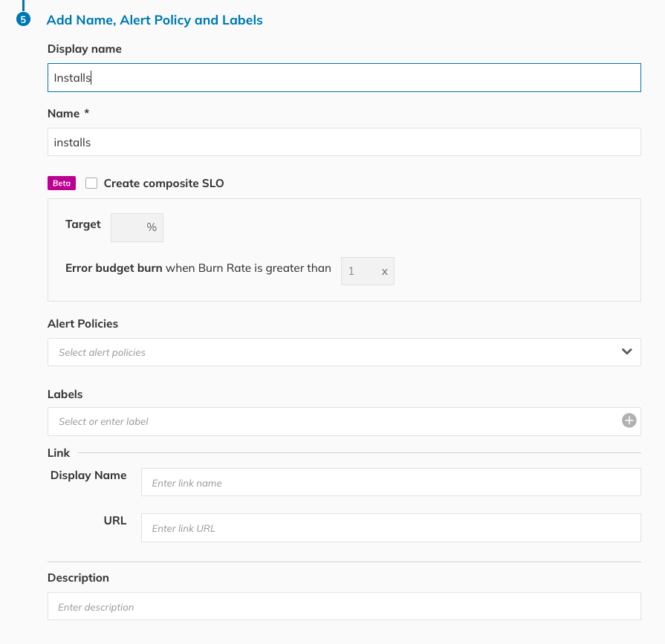Click the Description section label

(x=78, y=577)
